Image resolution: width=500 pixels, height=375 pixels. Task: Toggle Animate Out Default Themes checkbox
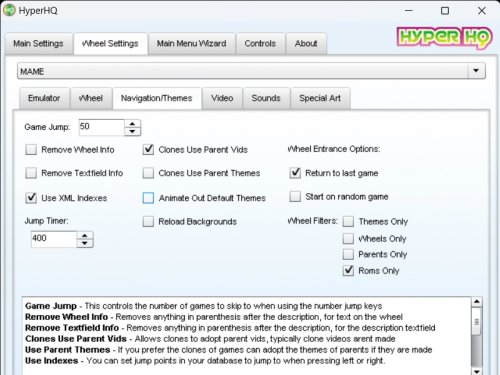click(148, 198)
